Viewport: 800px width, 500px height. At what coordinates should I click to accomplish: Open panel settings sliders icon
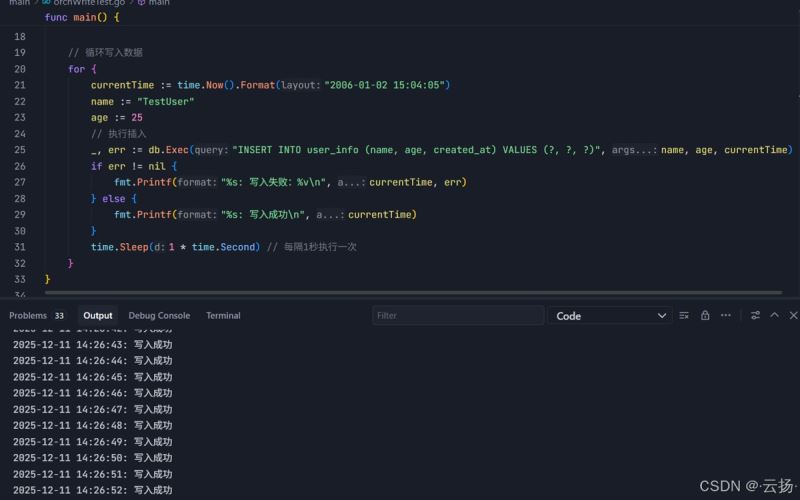point(755,316)
